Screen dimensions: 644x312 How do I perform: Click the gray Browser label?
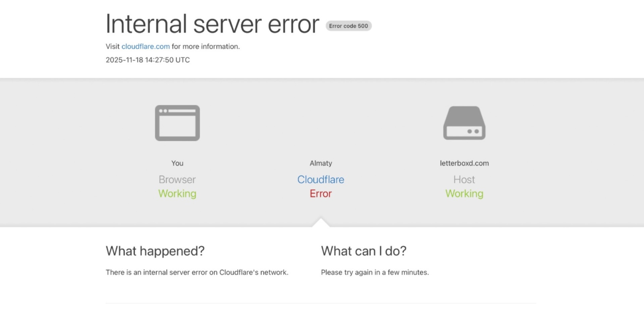pos(177,180)
